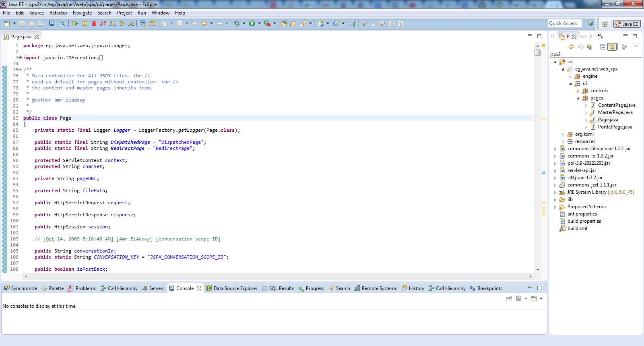Viewport: 644px width, 346px height.
Task: Open the Refactor menu
Action: 58,13
